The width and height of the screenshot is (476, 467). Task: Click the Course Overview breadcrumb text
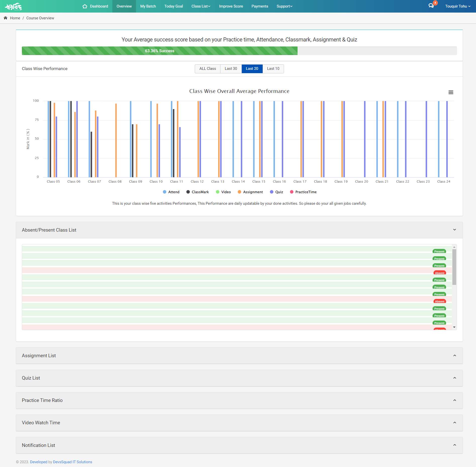click(x=40, y=18)
